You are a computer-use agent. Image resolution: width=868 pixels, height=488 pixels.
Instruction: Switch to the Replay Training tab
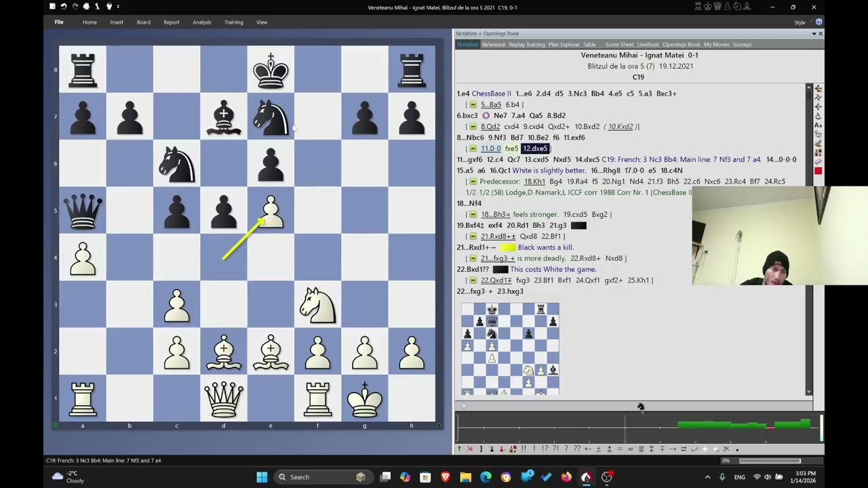(527, 45)
